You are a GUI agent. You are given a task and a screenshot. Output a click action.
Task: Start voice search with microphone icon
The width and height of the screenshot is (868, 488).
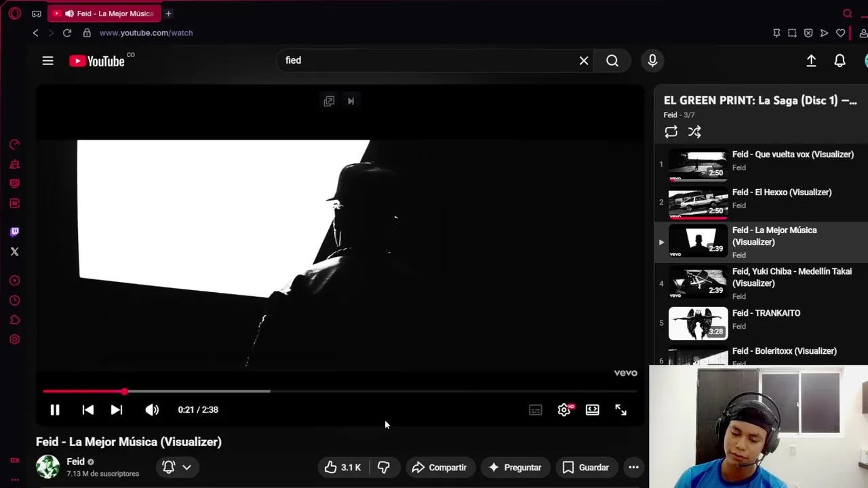click(652, 61)
